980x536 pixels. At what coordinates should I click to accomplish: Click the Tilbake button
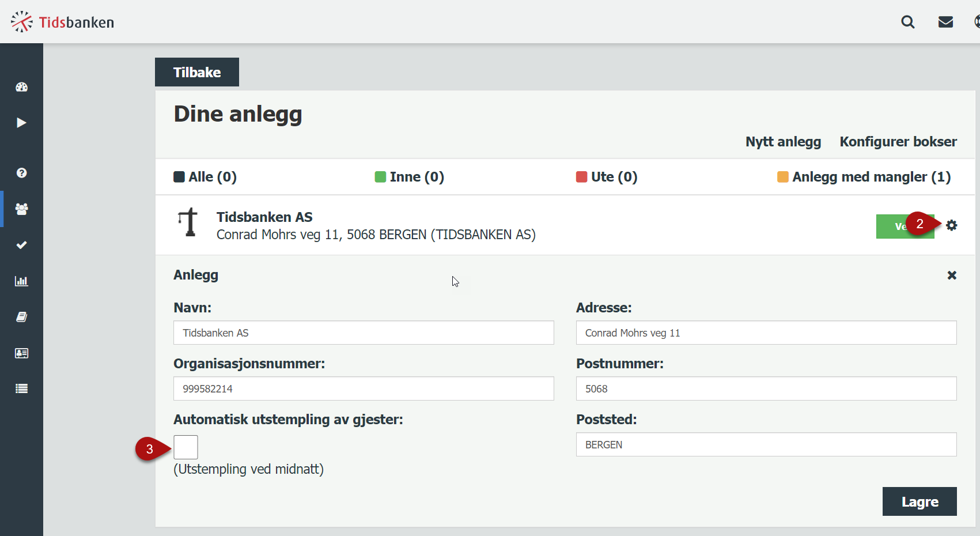pos(197,72)
